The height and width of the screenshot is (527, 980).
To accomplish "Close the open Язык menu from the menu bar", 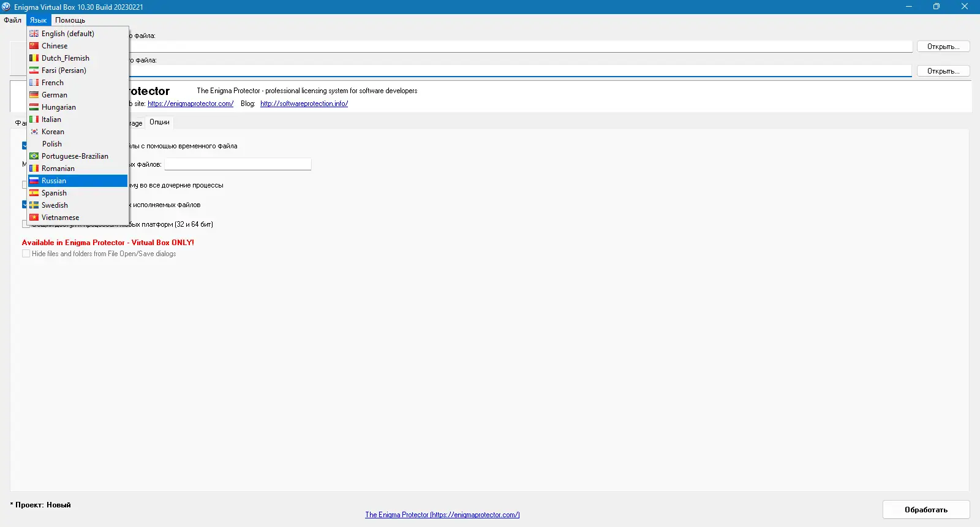I will tap(38, 20).
